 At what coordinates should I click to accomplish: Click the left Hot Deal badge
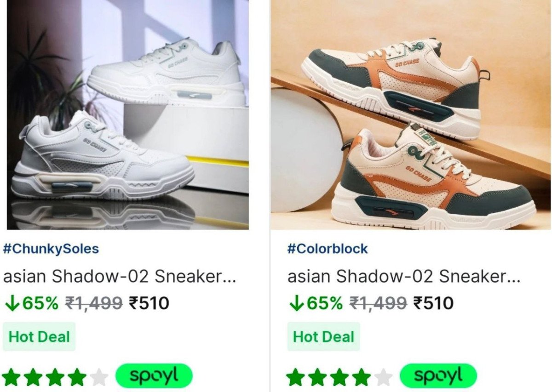[39, 337]
